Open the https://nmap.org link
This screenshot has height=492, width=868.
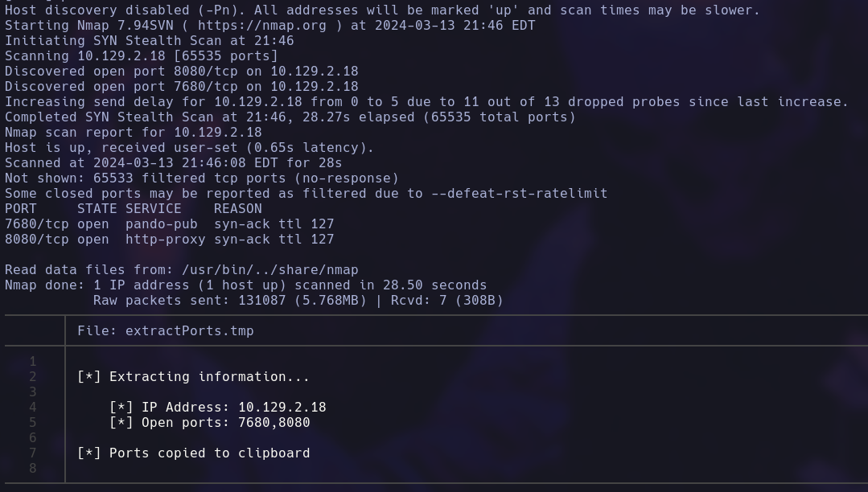(x=261, y=25)
